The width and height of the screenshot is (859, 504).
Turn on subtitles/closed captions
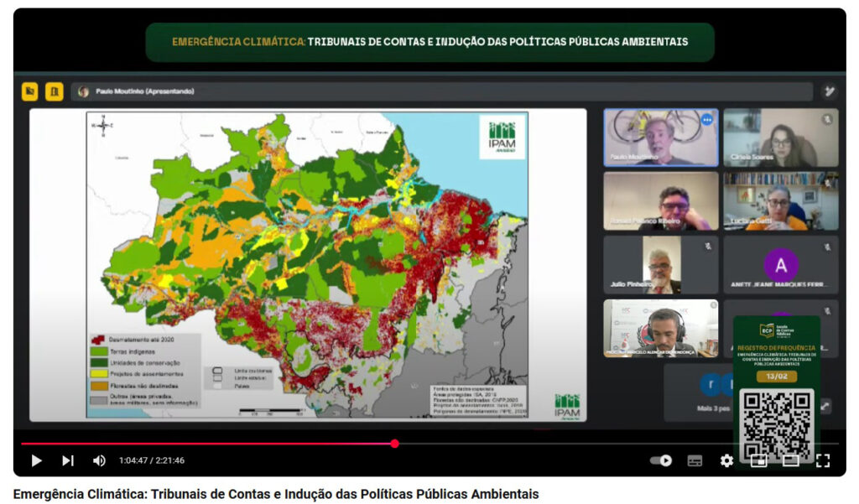tap(695, 460)
